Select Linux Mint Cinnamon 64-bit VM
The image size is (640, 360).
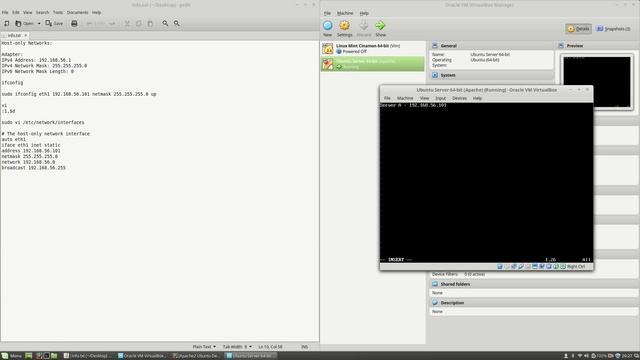click(373, 49)
